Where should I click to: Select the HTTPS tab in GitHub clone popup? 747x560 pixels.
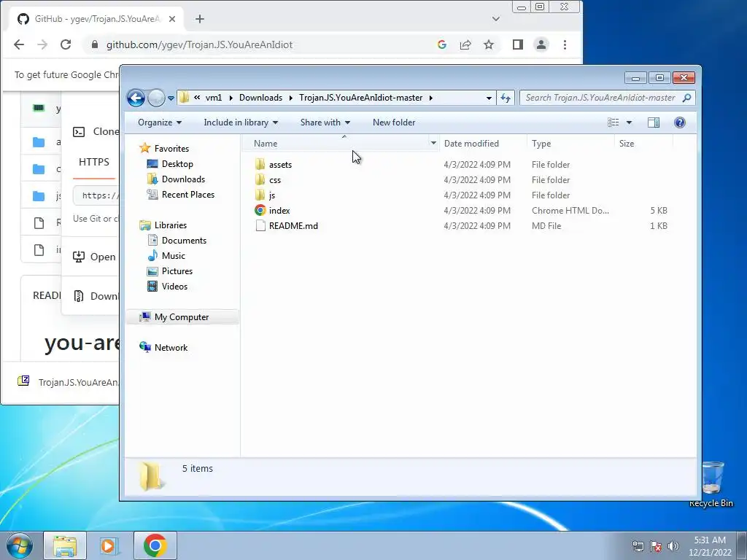coord(94,162)
